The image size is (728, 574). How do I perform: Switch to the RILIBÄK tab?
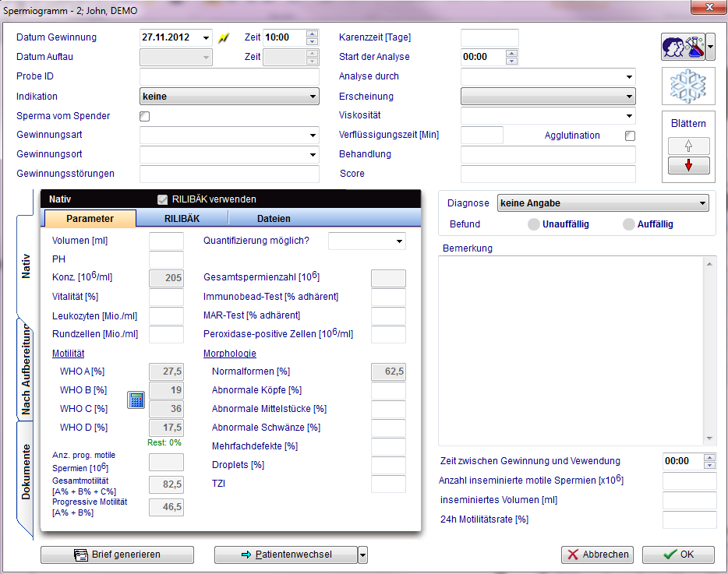pyautogui.click(x=182, y=219)
